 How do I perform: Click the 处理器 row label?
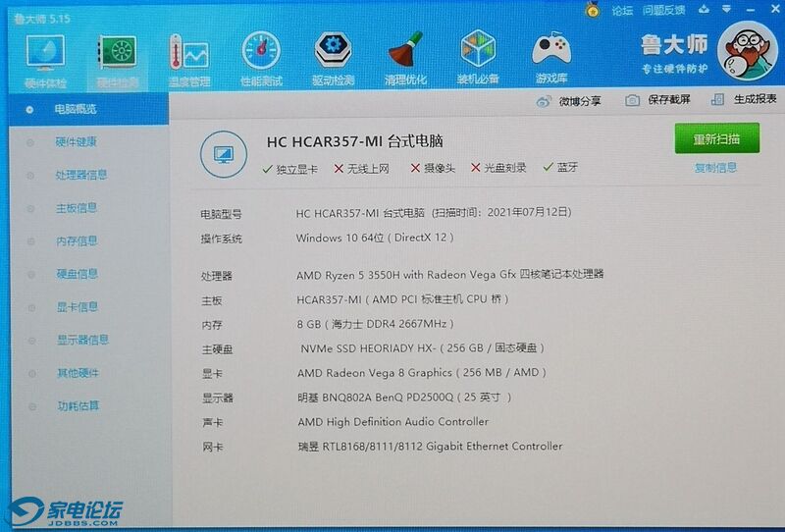pyautogui.click(x=217, y=276)
